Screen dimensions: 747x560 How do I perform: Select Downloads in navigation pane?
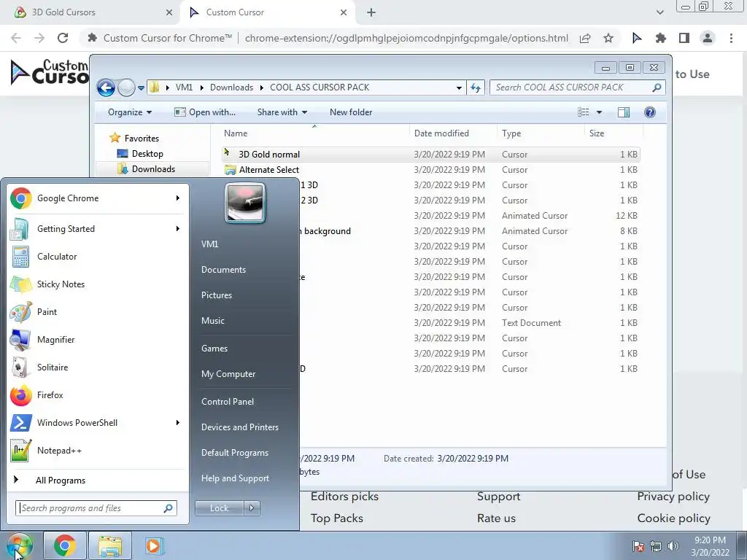[x=153, y=169]
